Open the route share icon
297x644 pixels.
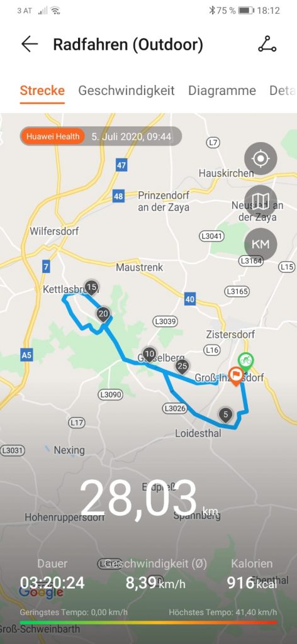tap(267, 44)
